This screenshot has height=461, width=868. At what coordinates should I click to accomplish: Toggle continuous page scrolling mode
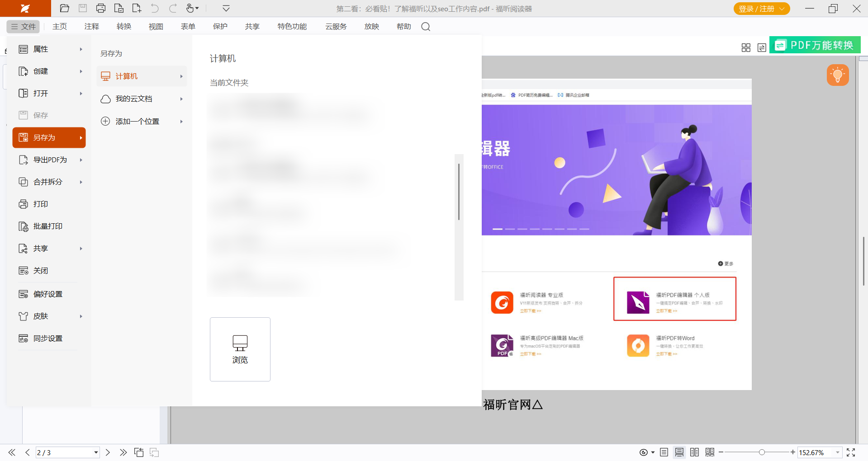[679, 452]
